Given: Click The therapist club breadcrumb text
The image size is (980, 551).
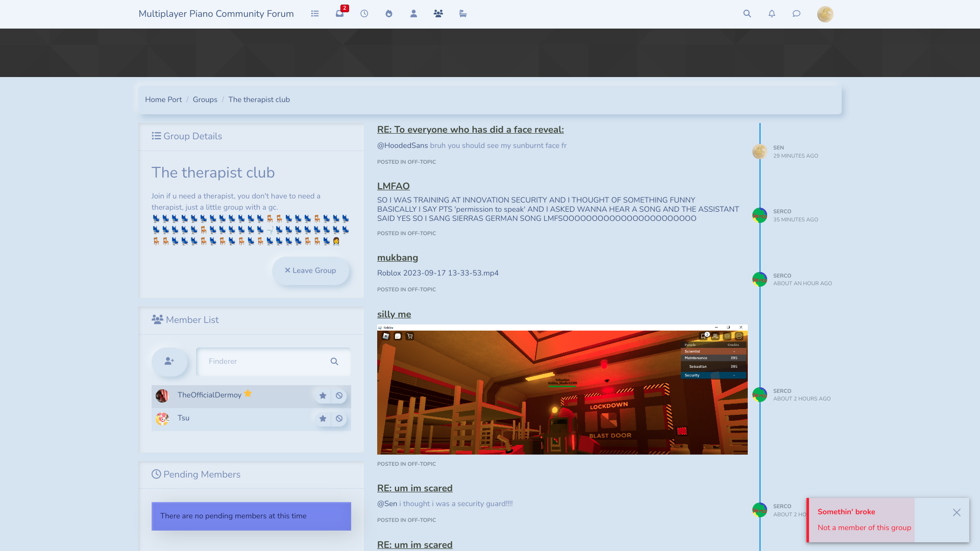Looking at the screenshot, I should (x=259, y=99).
